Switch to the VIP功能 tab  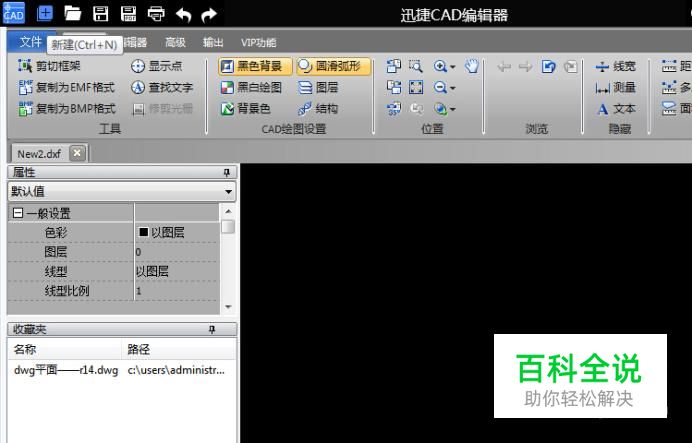tap(258, 42)
